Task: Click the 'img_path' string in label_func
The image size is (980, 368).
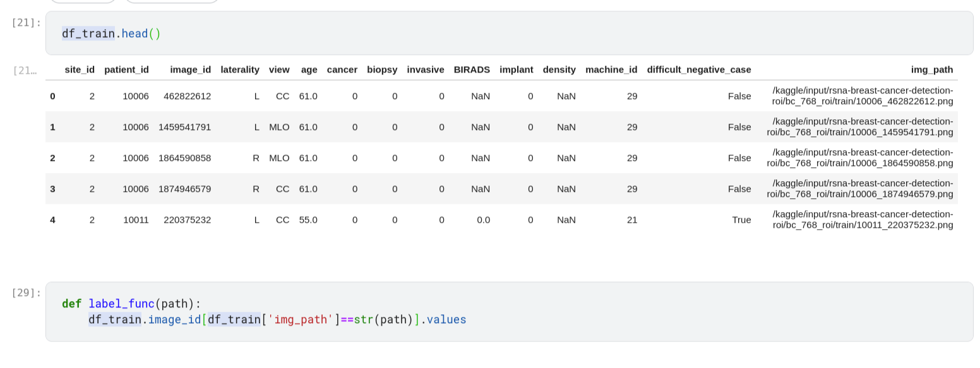Action: pyautogui.click(x=301, y=319)
